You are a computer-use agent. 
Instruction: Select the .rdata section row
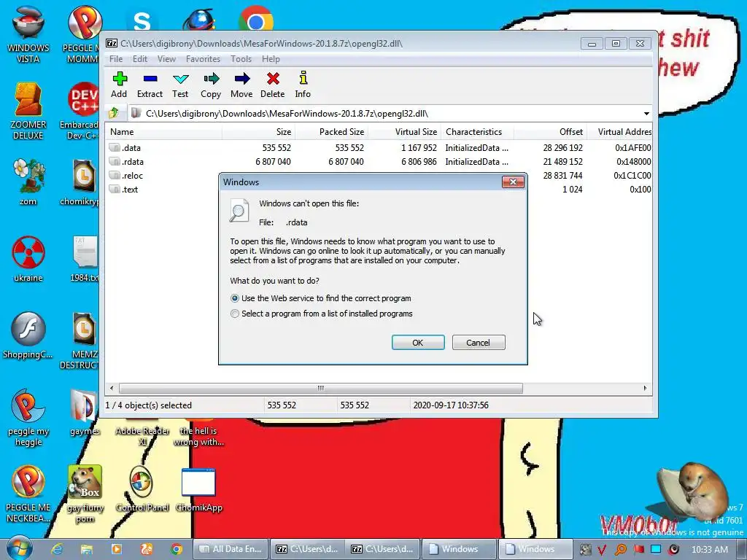click(x=379, y=161)
